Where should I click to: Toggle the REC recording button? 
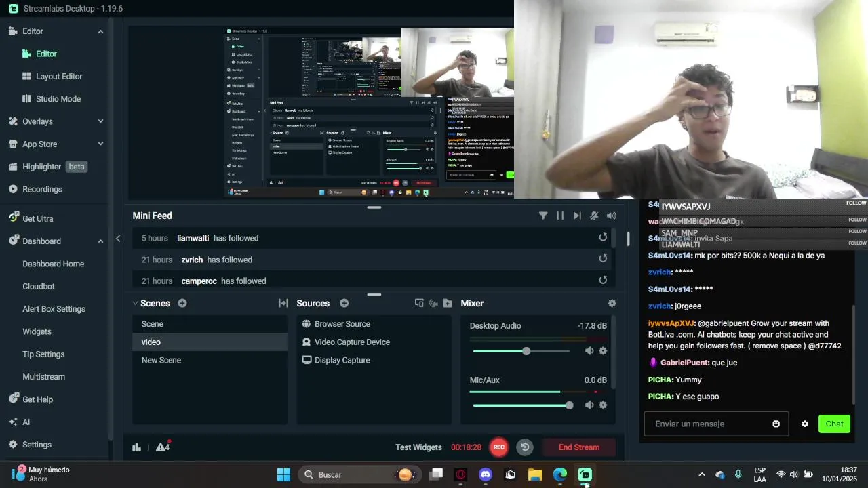click(499, 447)
